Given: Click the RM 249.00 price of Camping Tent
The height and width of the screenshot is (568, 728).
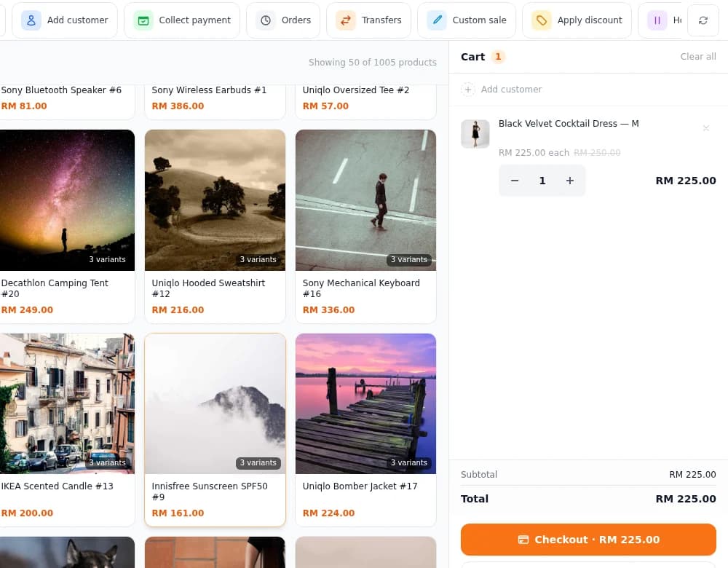Looking at the screenshot, I should click(27, 309).
